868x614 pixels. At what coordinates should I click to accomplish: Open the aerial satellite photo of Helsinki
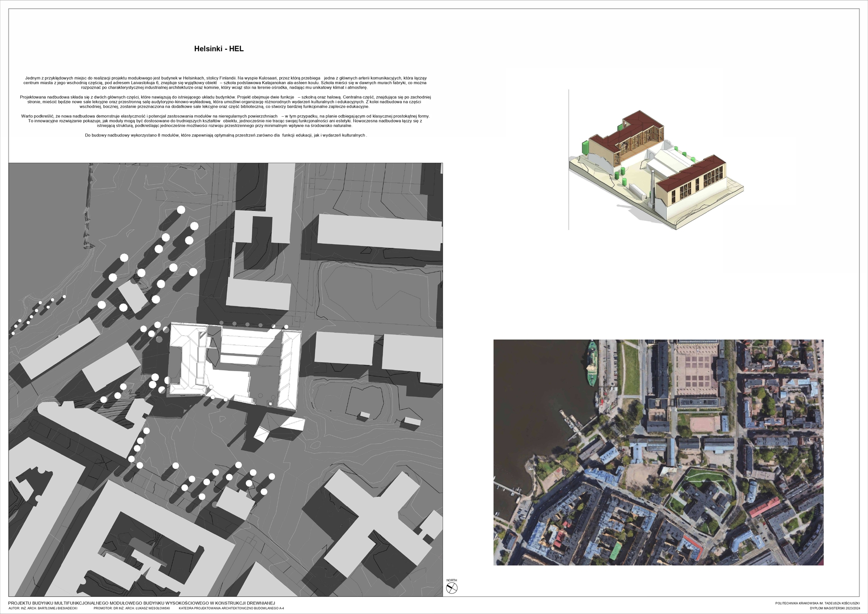(x=658, y=452)
